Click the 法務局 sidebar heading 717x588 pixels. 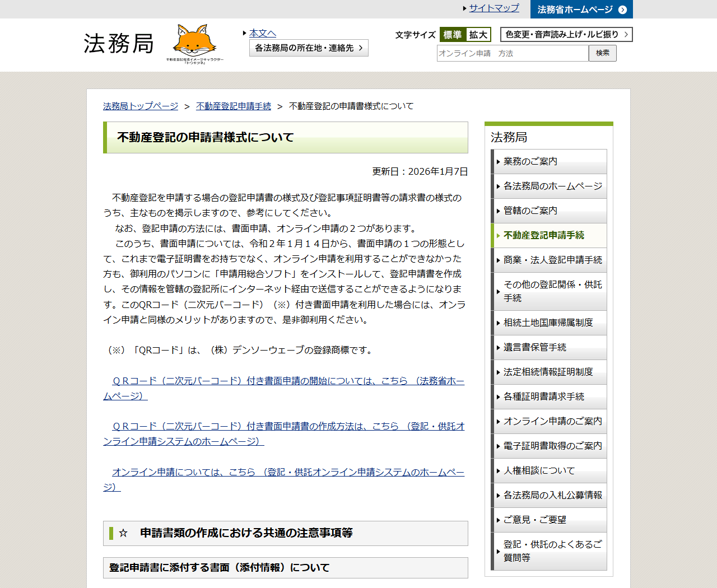pos(509,137)
